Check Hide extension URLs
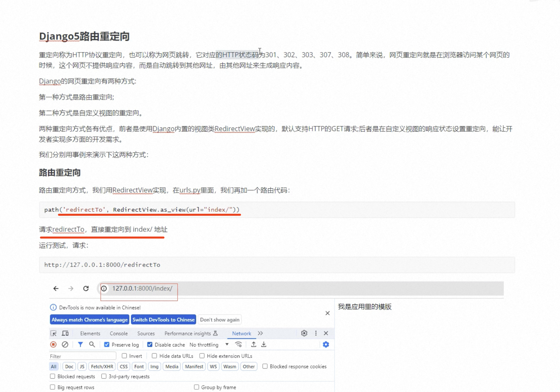This screenshot has height=392, width=560. 202,356
